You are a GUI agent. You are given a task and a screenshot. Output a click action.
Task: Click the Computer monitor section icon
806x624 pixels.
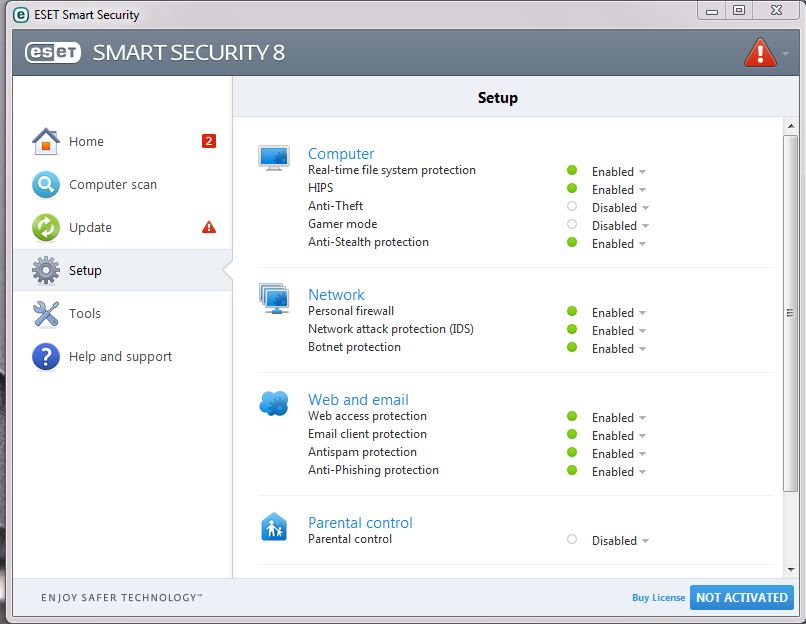(274, 157)
